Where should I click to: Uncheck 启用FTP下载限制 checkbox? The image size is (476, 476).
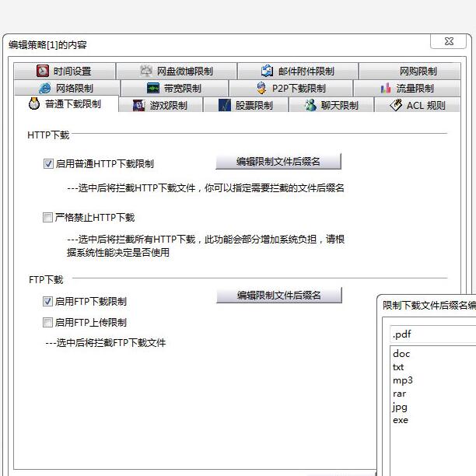pos(47,302)
